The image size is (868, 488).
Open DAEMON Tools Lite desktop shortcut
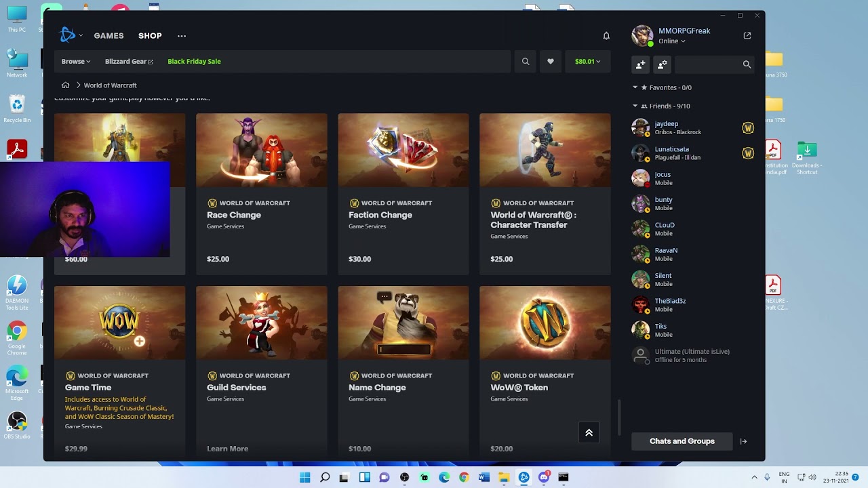pyautogui.click(x=17, y=293)
